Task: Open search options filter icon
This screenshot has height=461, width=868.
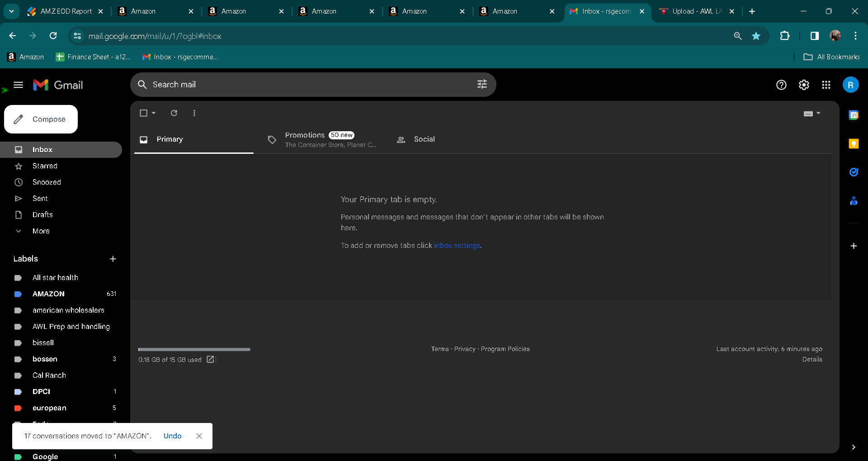Action: click(x=482, y=85)
